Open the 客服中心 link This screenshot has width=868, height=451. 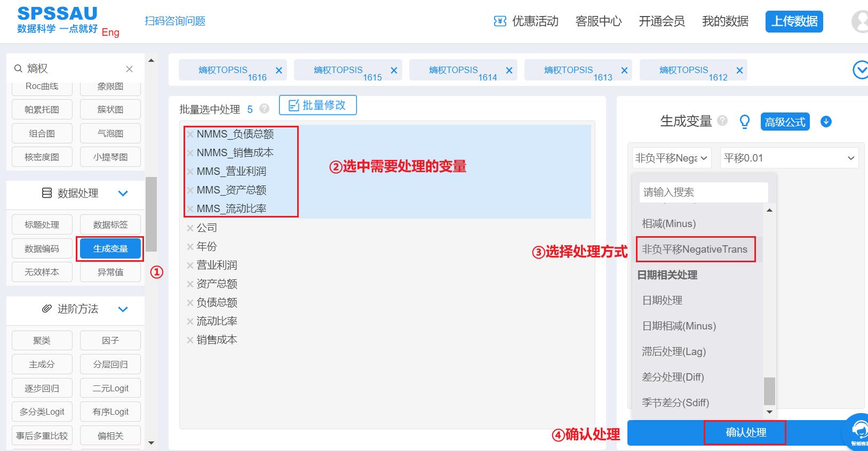[599, 21]
